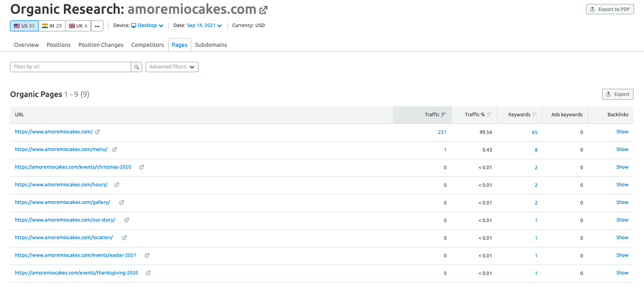Open more databases via the ellipsis button
This screenshot has width=644, height=291.
(97, 26)
